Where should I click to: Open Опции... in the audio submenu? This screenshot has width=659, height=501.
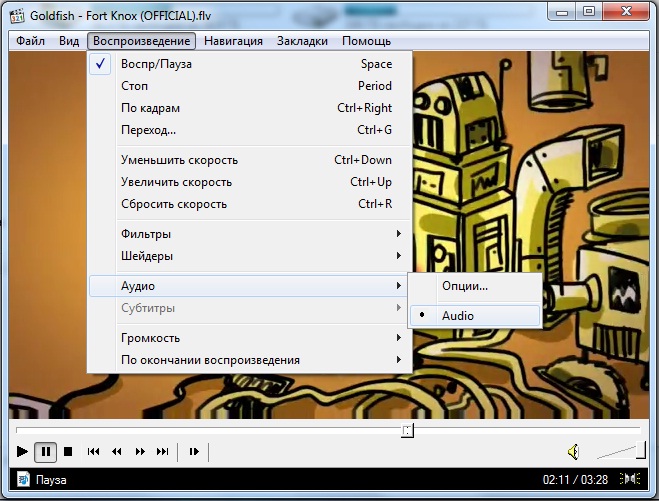pyautogui.click(x=475, y=286)
